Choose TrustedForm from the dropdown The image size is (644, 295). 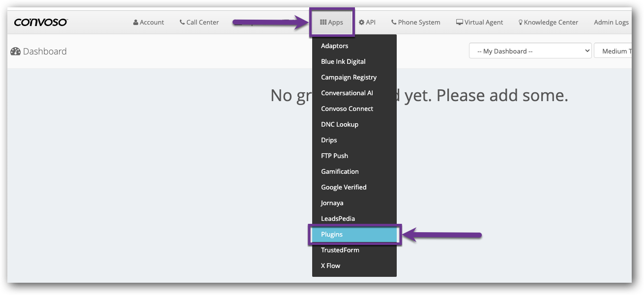[x=340, y=250]
